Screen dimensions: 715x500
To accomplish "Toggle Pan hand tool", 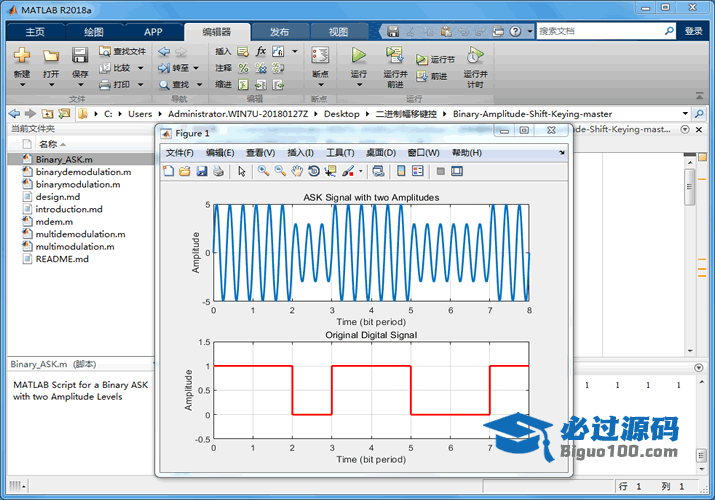I will pos(297,171).
